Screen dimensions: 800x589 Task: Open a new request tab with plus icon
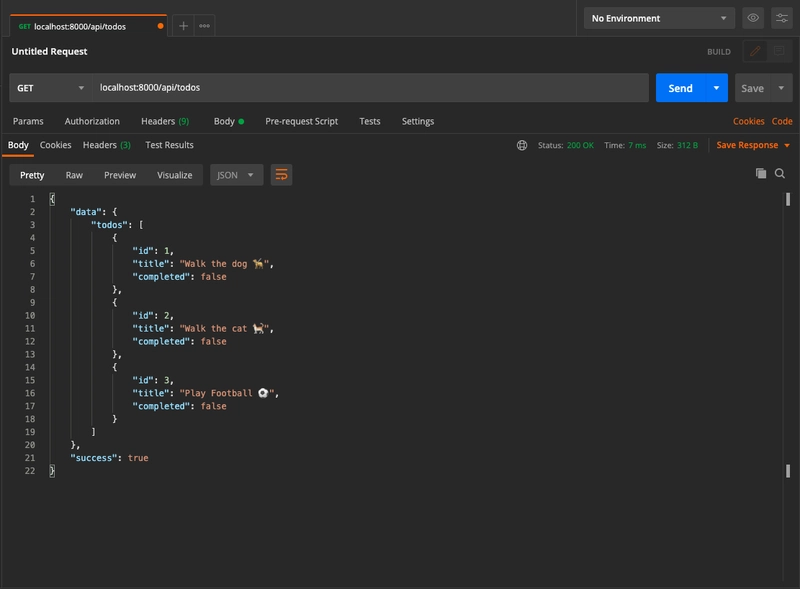point(183,26)
